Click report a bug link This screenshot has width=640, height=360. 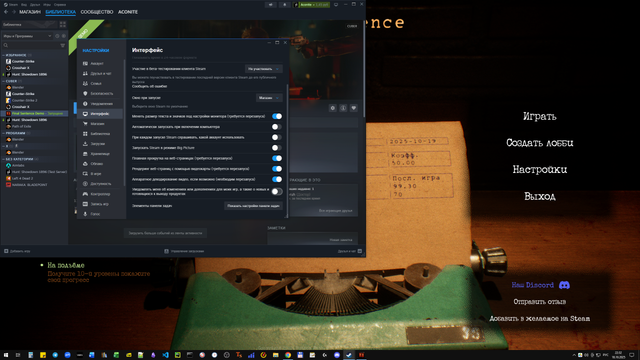[149, 86]
